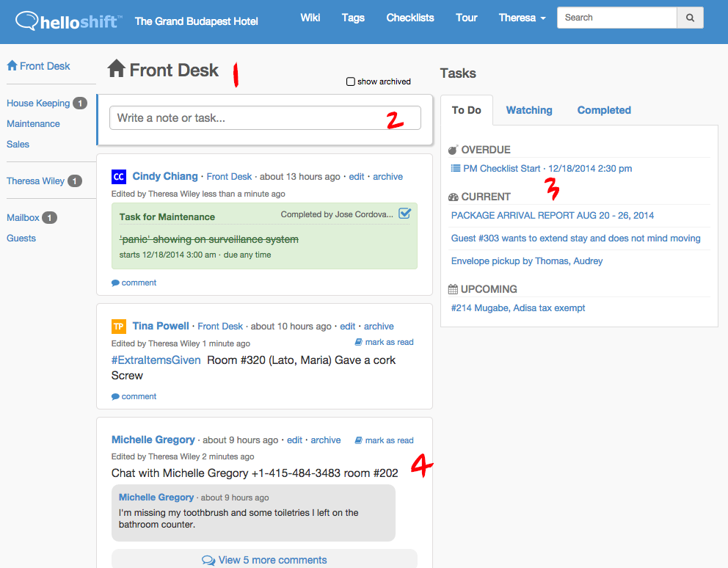The height and width of the screenshot is (568, 728).
Task: Open Guest #303 wants to extend stay task
Action: [575, 238]
